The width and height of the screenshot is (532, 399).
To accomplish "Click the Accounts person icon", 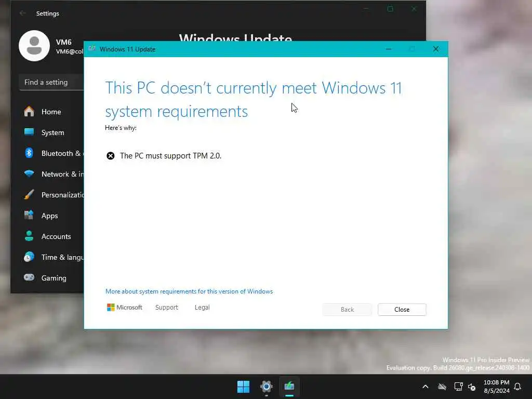I will click(x=29, y=236).
